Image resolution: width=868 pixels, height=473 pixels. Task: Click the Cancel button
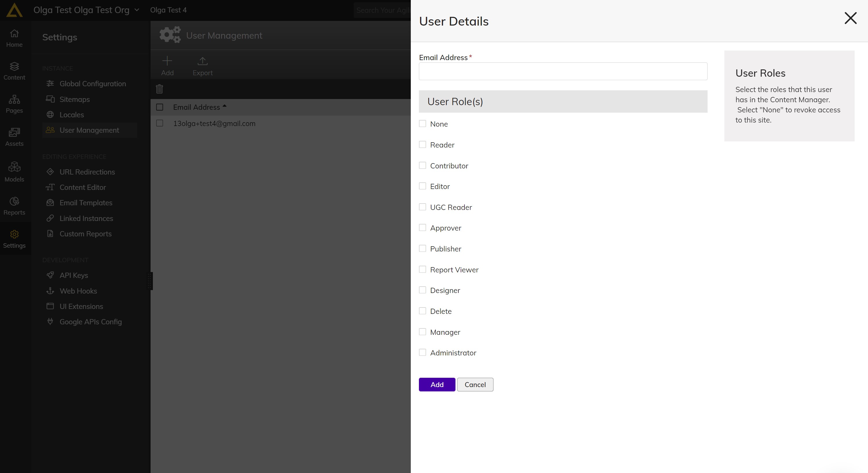[475, 385]
